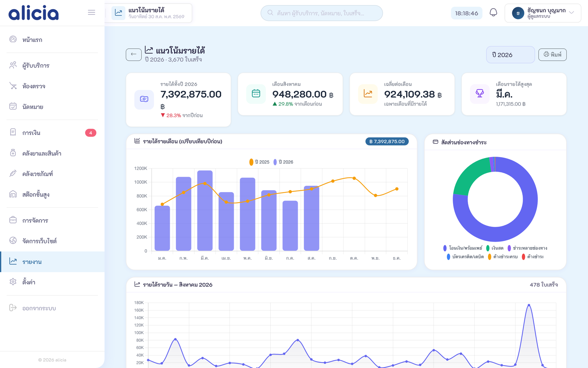Click the ส.ค. bar in monthly chart
The width and height of the screenshot is (588, 368).
pos(311,218)
